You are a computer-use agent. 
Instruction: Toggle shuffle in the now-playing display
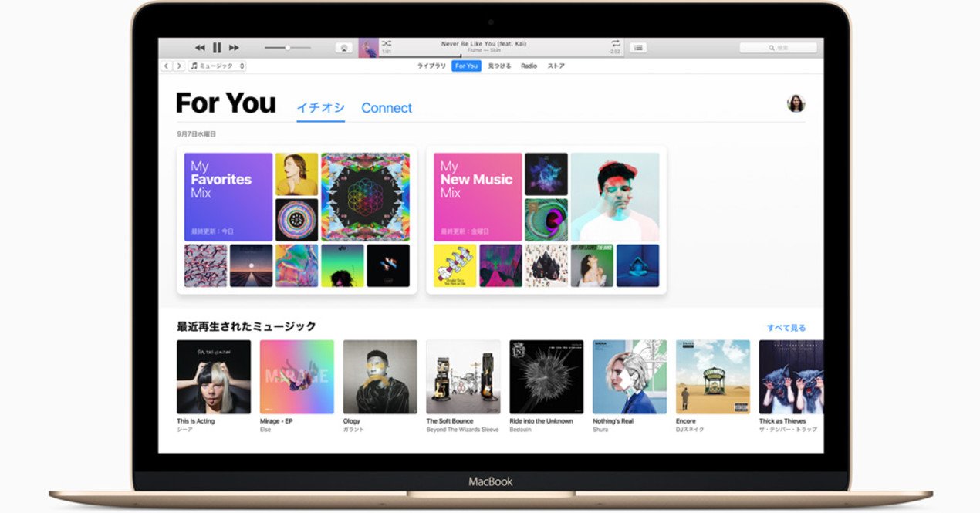pyautogui.click(x=386, y=43)
